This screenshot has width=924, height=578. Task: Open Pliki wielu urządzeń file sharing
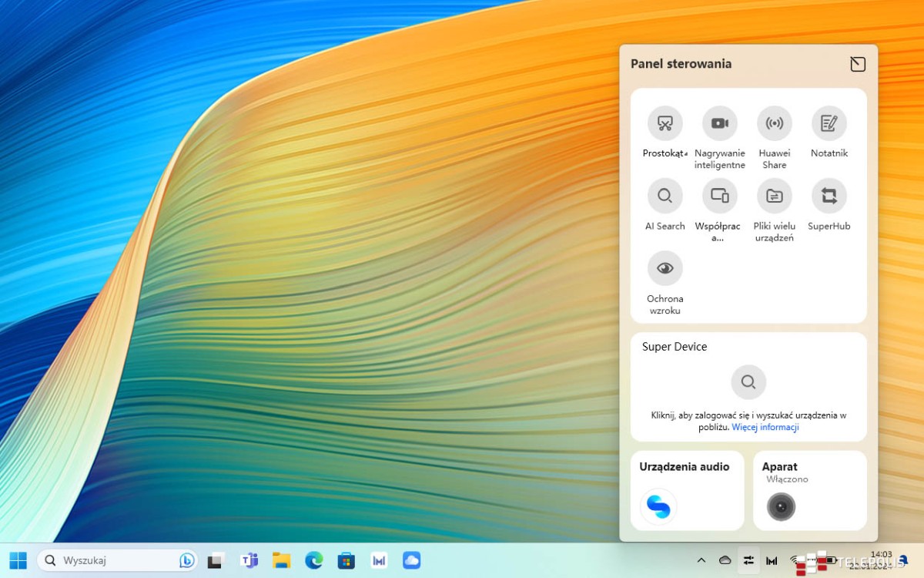(774, 196)
